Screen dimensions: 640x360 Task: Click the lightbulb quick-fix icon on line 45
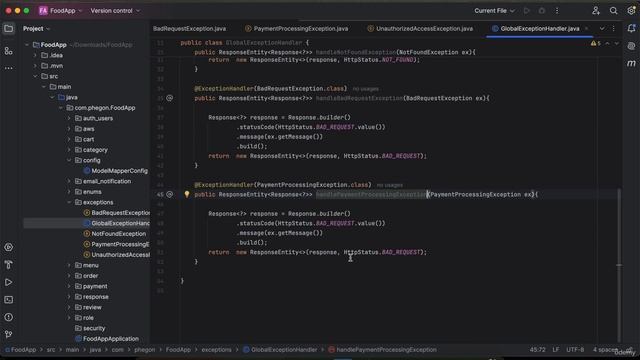[x=187, y=194]
